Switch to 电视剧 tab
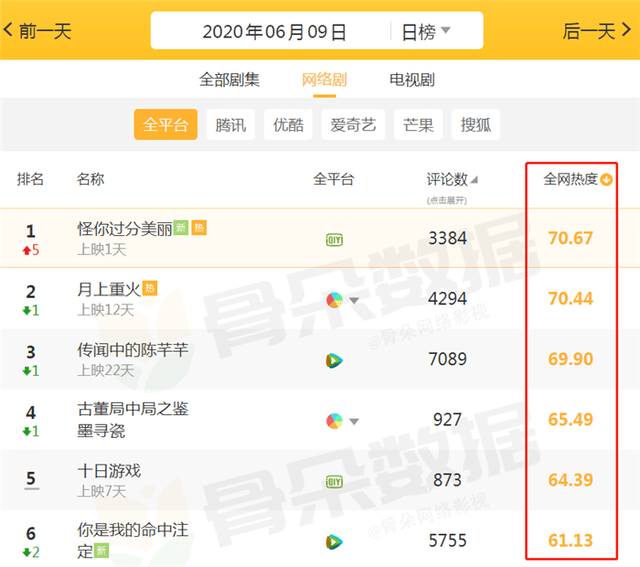 pos(412,80)
